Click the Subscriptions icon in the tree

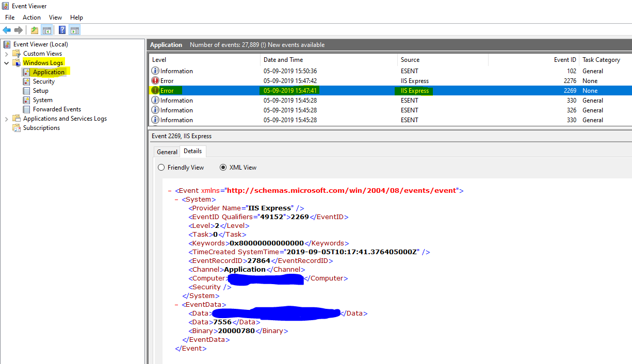[x=17, y=128]
